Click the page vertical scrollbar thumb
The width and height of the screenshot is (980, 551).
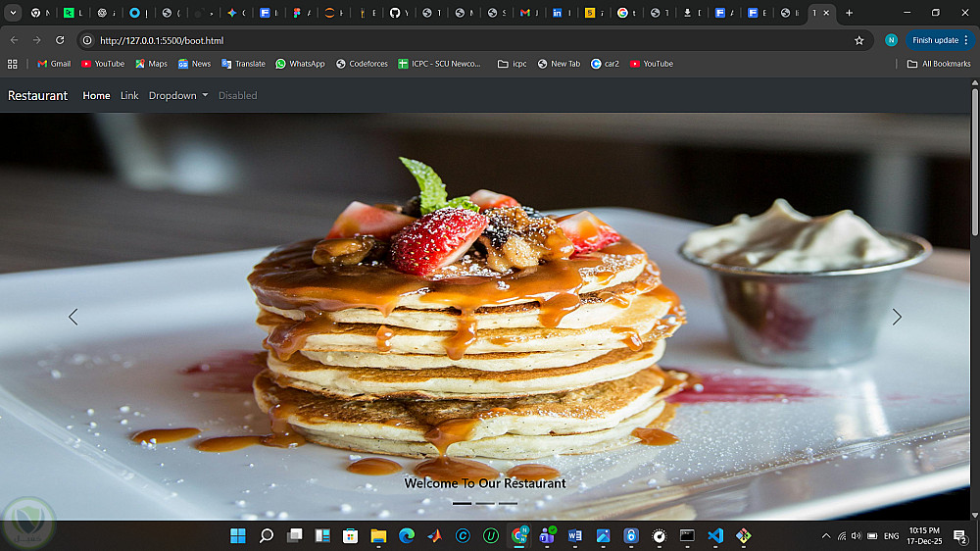[974, 163]
